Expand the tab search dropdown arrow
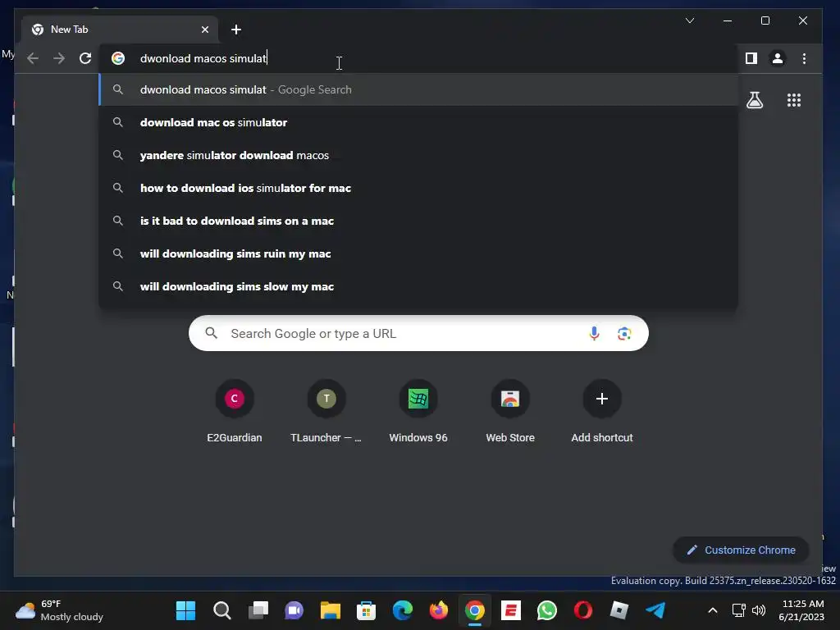840x630 pixels. [690, 21]
